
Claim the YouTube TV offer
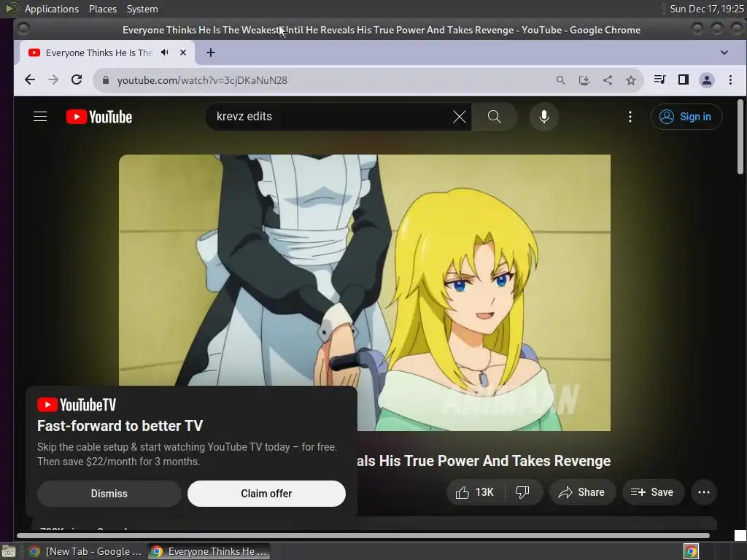point(266,494)
